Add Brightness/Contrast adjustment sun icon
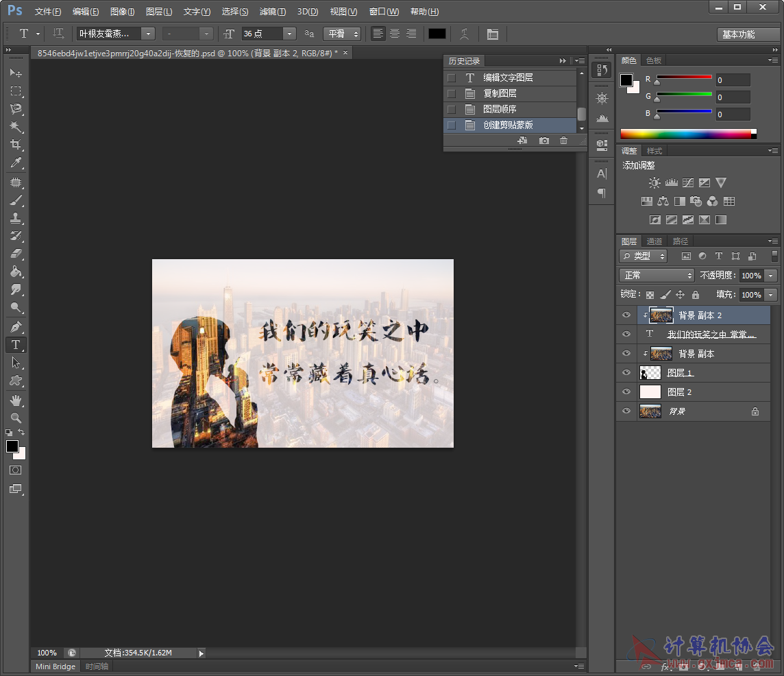Image resolution: width=784 pixels, height=676 pixels. pos(654,182)
